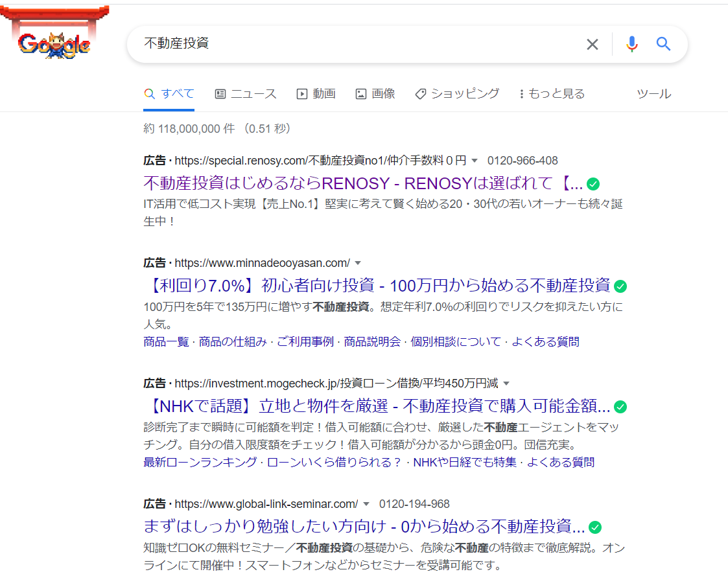This screenshot has width=728, height=574.
Task: Open the 画像 tab
Action: click(x=375, y=94)
